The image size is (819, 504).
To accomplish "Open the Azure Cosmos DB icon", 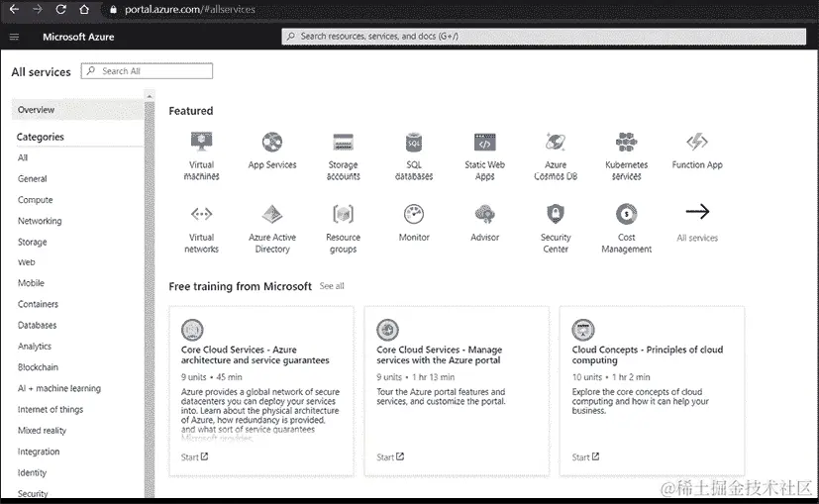I will coord(556,142).
